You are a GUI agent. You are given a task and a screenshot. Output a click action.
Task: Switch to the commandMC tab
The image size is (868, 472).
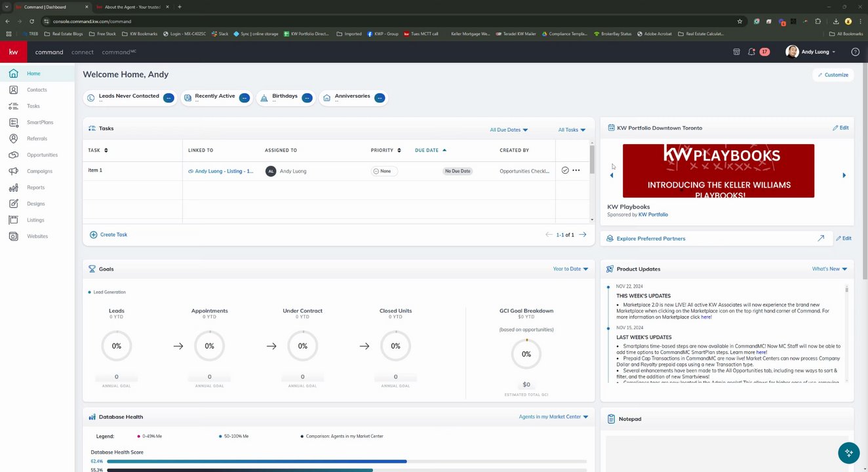point(119,52)
